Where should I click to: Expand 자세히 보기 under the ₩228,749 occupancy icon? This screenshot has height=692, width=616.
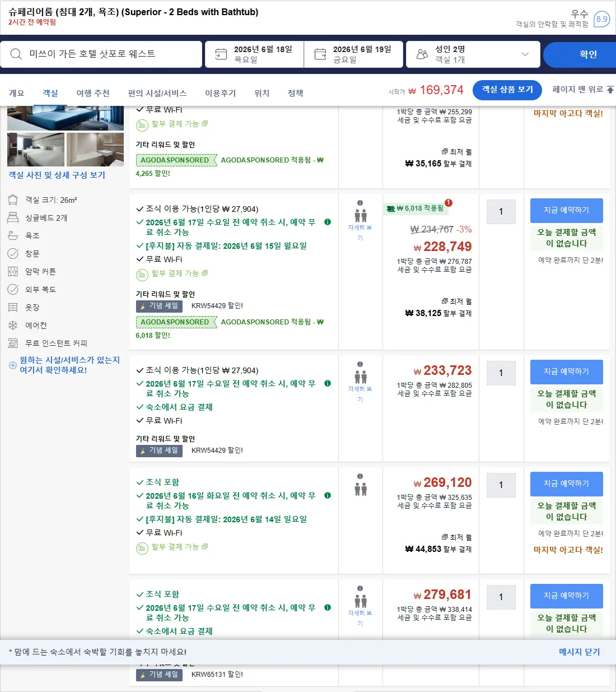click(x=360, y=233)
